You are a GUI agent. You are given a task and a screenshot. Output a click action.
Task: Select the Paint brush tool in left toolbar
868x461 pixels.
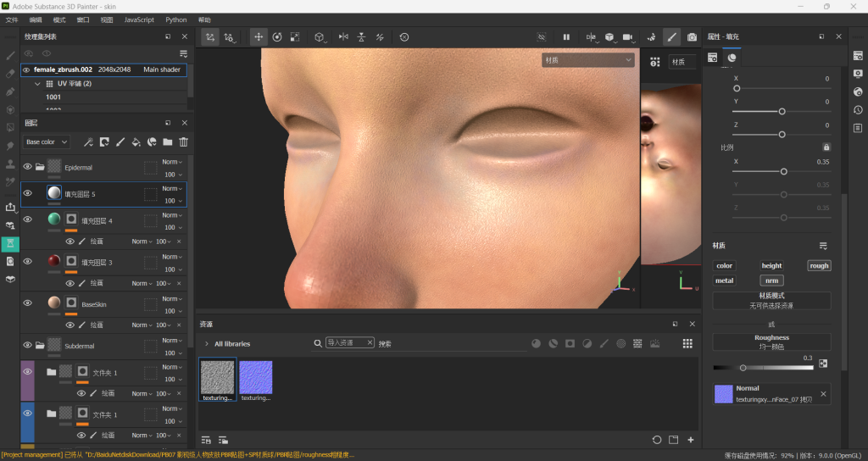(x=10, y=56)
